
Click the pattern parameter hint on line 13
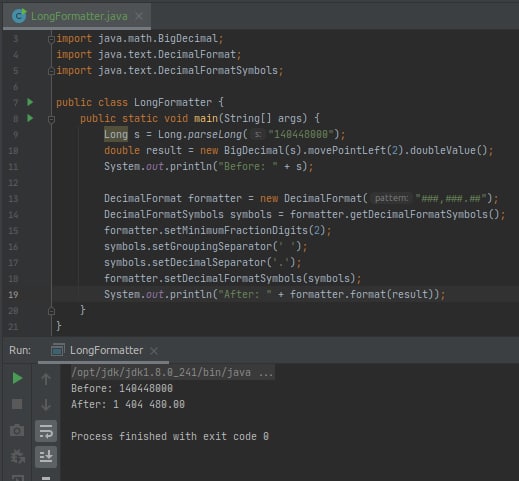391,198
